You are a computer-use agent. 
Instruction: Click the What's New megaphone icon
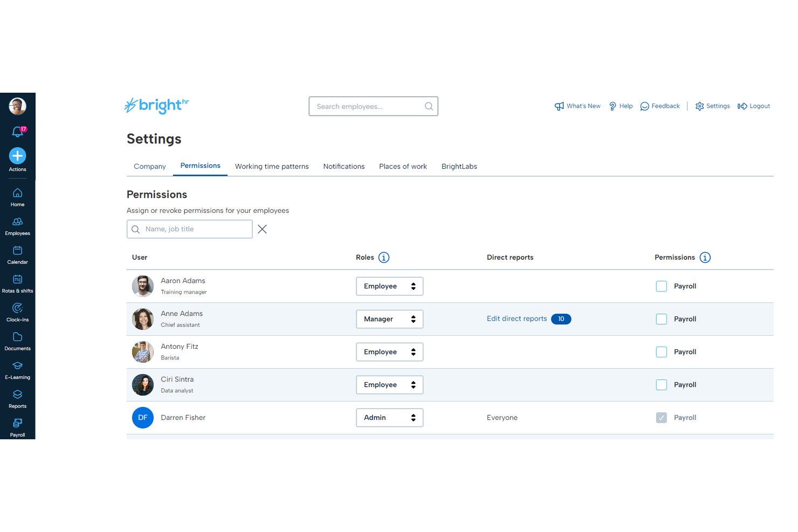(x=559, y=106)
